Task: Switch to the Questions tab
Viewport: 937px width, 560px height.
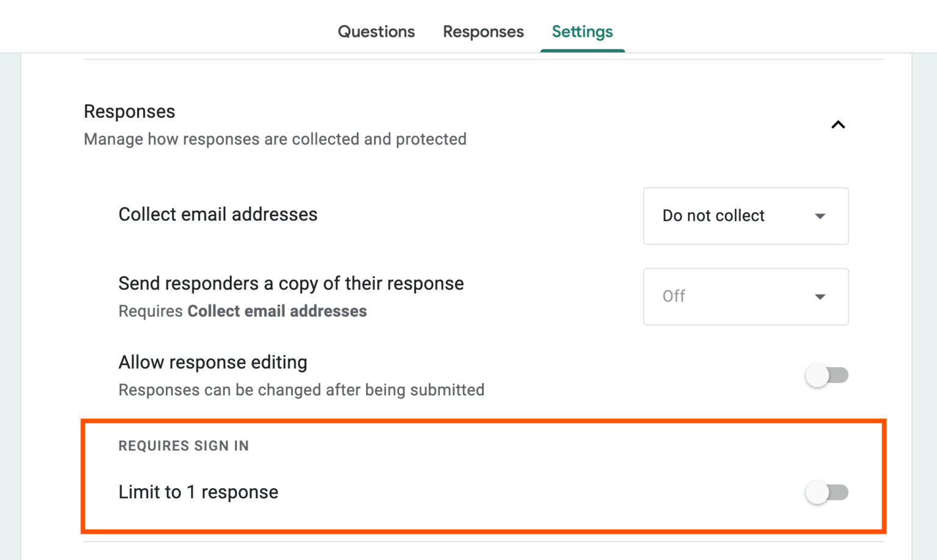Action: (376, 31)
